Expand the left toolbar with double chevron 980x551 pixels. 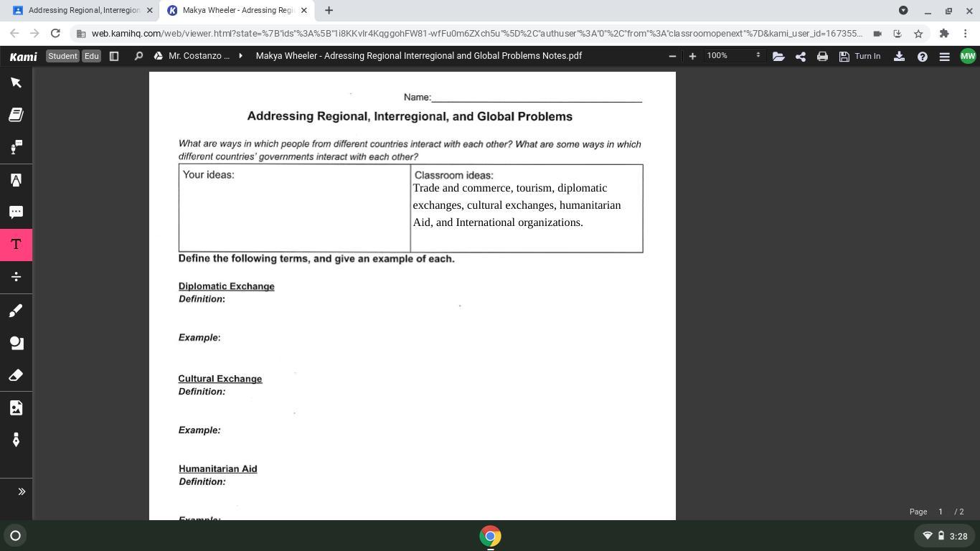21,491
